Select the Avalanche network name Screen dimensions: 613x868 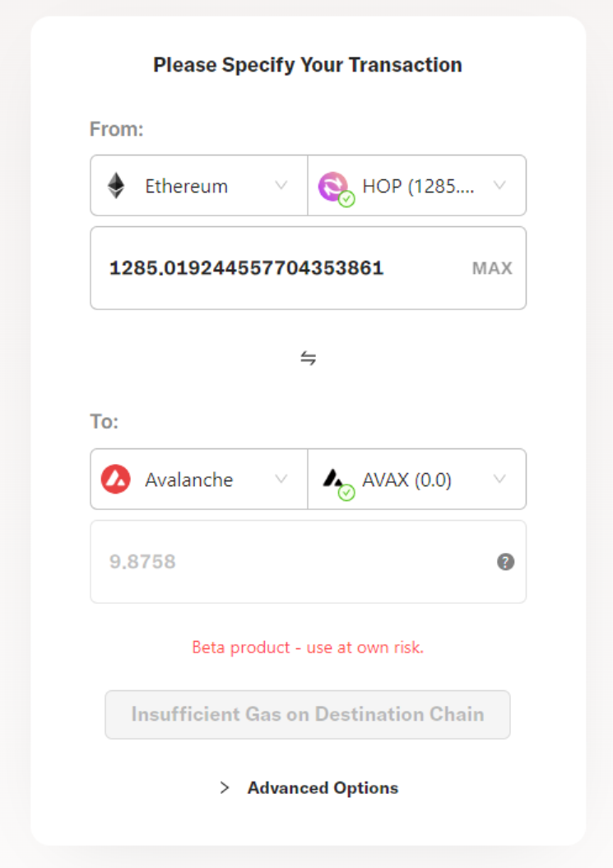click(x=188, y=480)
